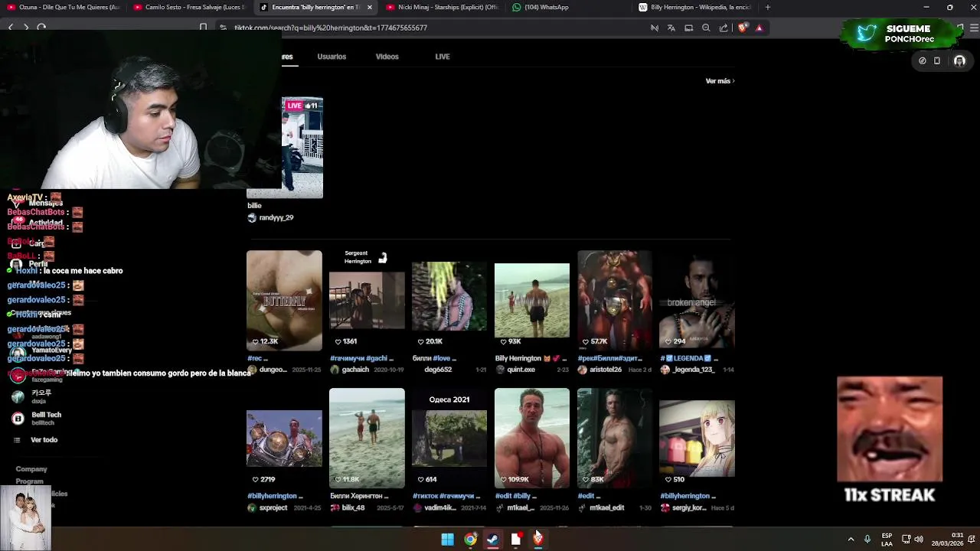
Task: Open the BUTTERFLY video with 12.3K likes
Action: point(284,301)
